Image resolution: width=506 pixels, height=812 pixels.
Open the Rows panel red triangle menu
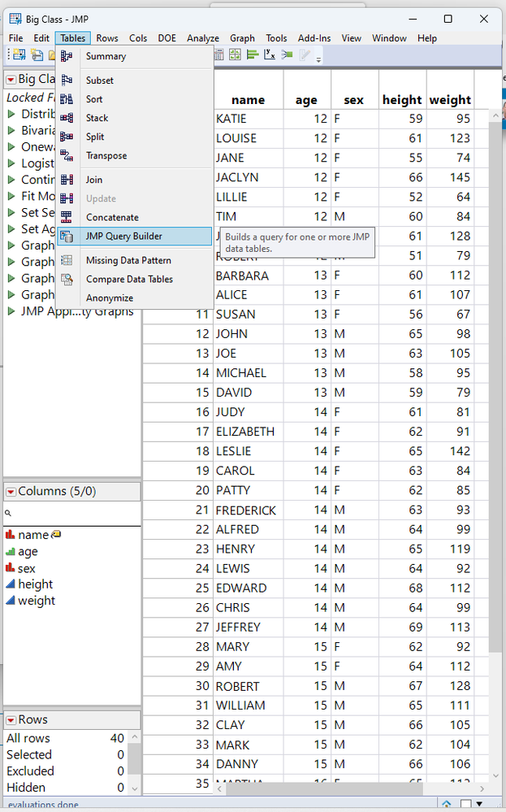coord(11,720)
